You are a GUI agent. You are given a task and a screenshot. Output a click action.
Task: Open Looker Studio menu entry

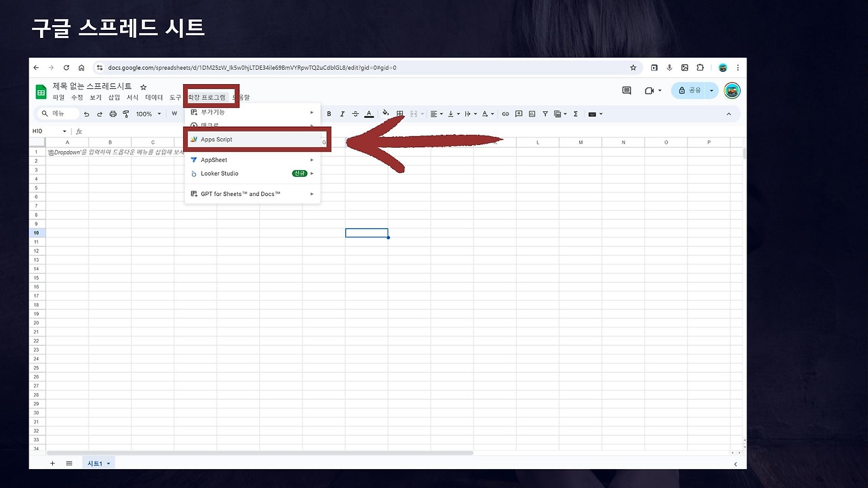point(252,174)
